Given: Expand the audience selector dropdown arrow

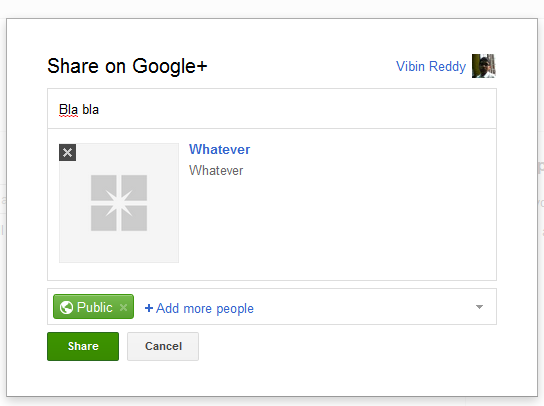Looking at the screenshot, I should 479,307.
